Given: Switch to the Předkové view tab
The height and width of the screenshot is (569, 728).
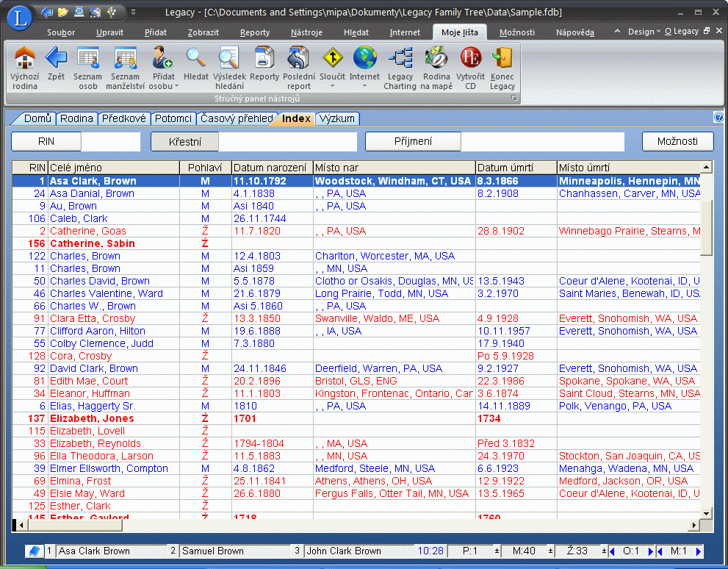Looking at the screenshot, I should [x=124, y=118].
